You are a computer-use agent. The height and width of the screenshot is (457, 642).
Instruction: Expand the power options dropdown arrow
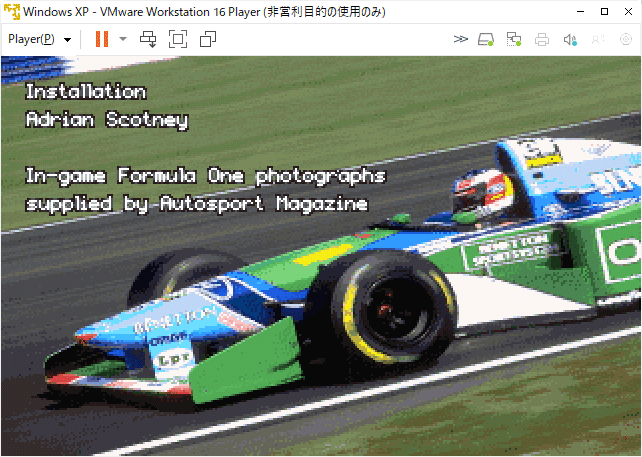click(123, 39)
